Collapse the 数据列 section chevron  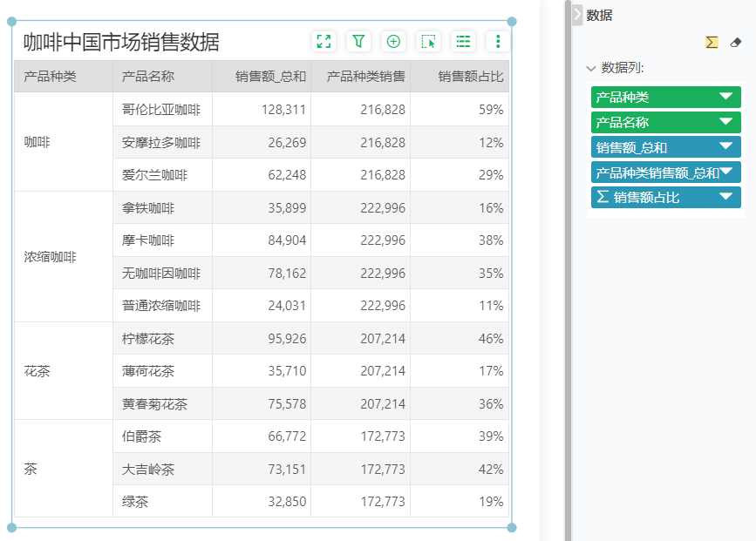coord(591,68)
